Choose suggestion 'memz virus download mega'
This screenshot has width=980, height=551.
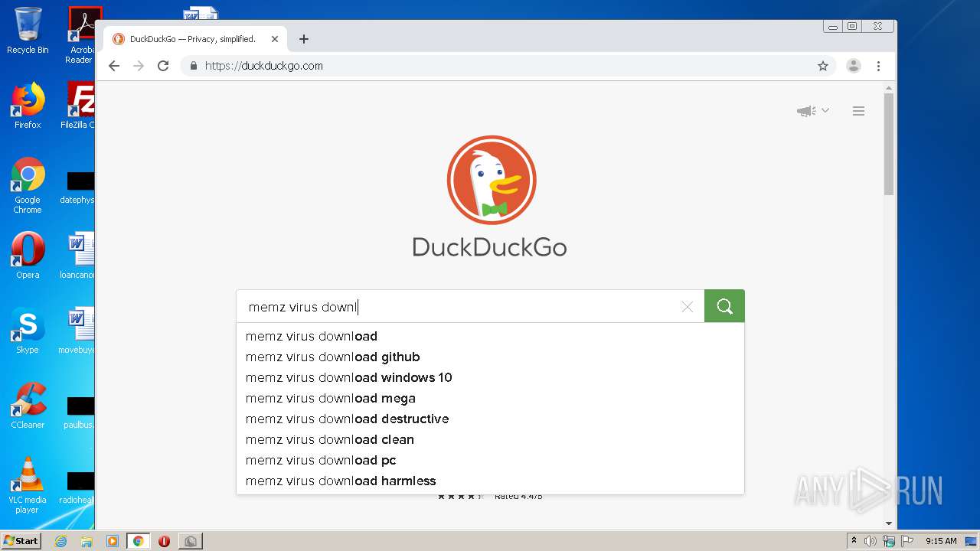[490, 398]
